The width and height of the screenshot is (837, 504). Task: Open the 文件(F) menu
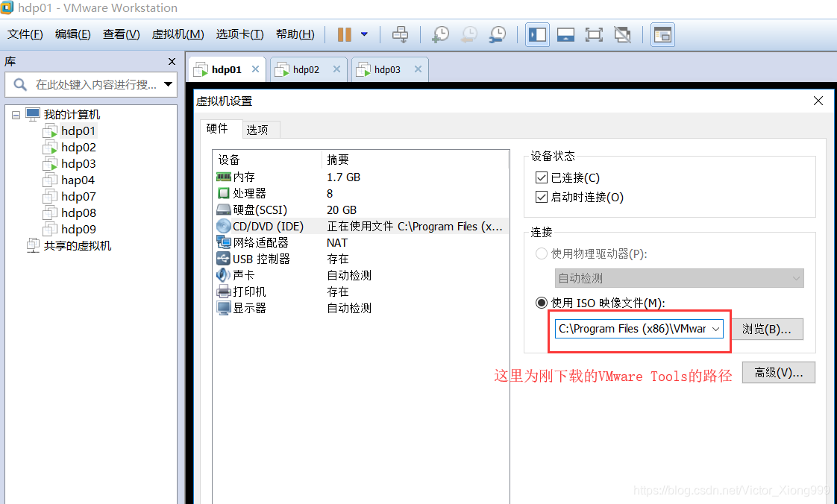25,34
